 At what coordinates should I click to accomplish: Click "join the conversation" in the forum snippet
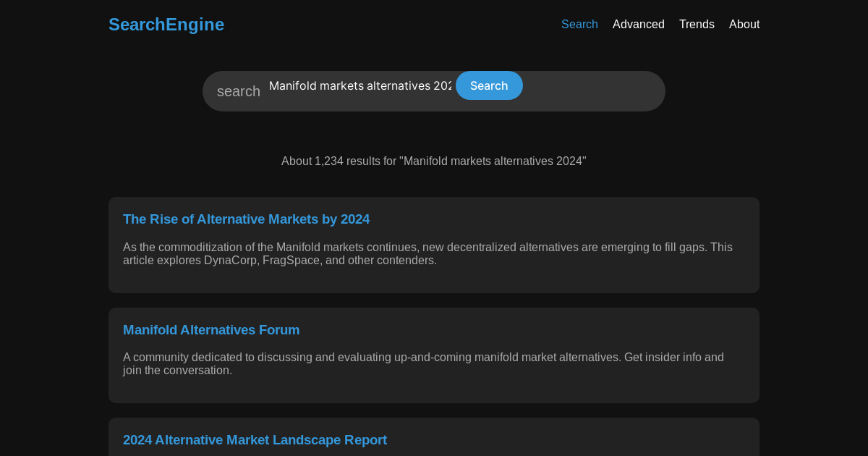pos(177,371)
